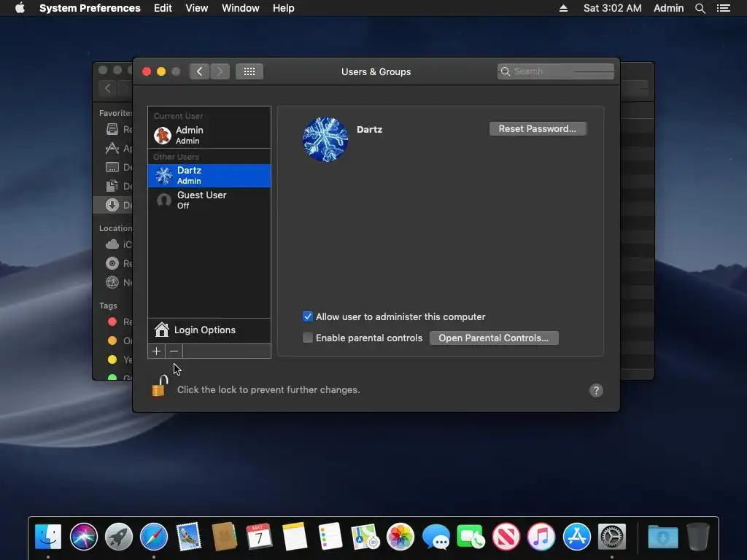
Task: Open the Help menu
Action: tap(284, 8)
